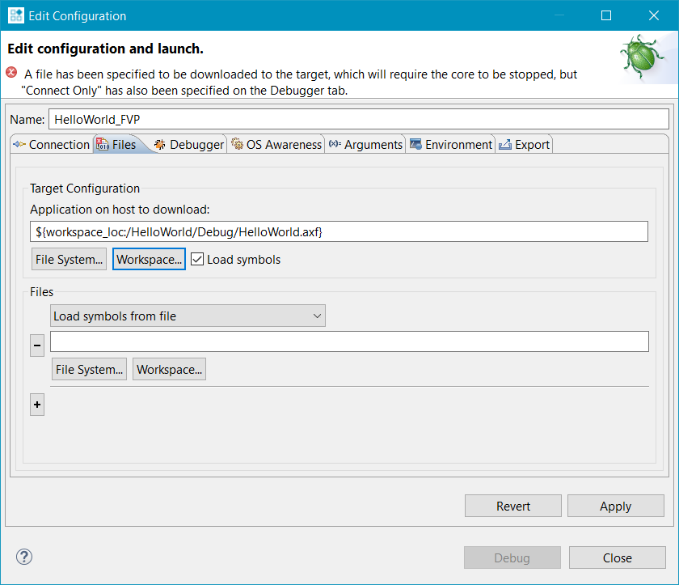
Task: Open the Environment tab
Action: tap(451, 145)
